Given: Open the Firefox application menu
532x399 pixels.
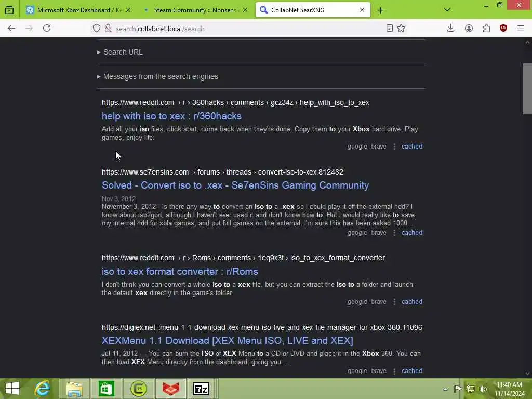Looking at the screenshot, I should click(x=521, y=29).
